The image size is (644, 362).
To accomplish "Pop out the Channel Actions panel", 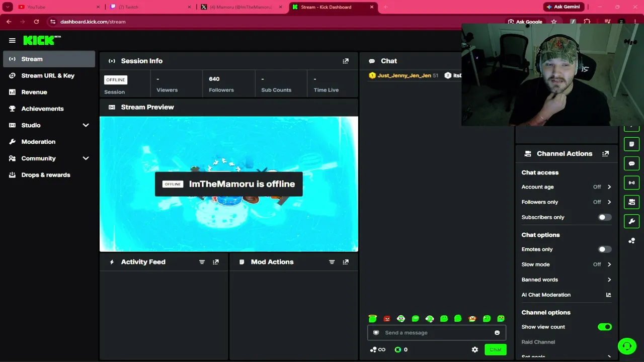I will [605, 154].
